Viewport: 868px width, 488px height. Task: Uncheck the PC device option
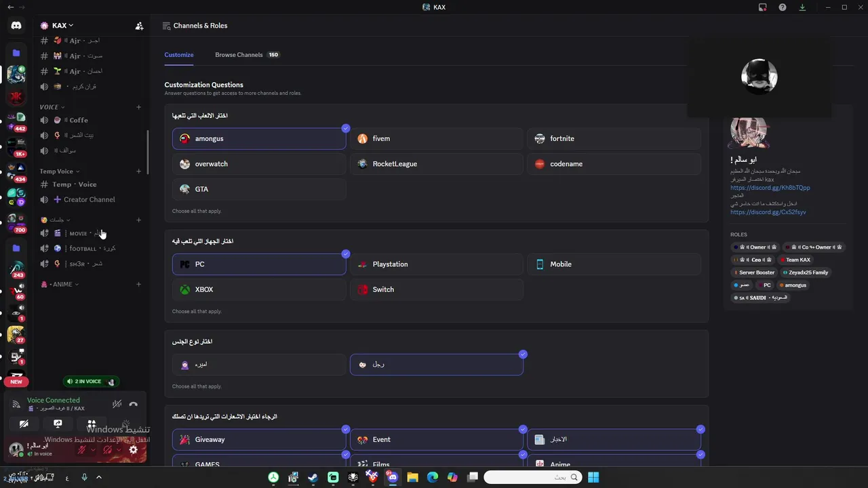point(259,264)
